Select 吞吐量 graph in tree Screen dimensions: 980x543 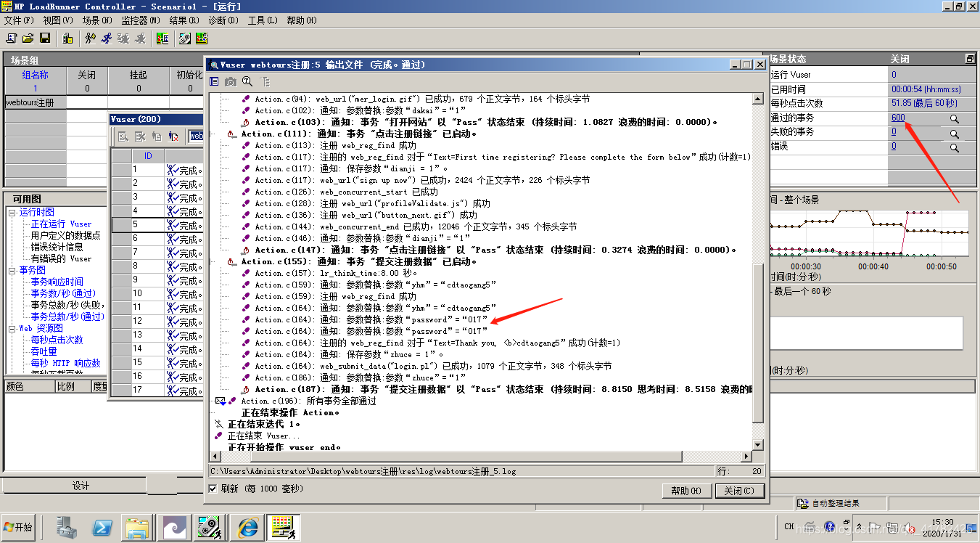coord(44,352)
